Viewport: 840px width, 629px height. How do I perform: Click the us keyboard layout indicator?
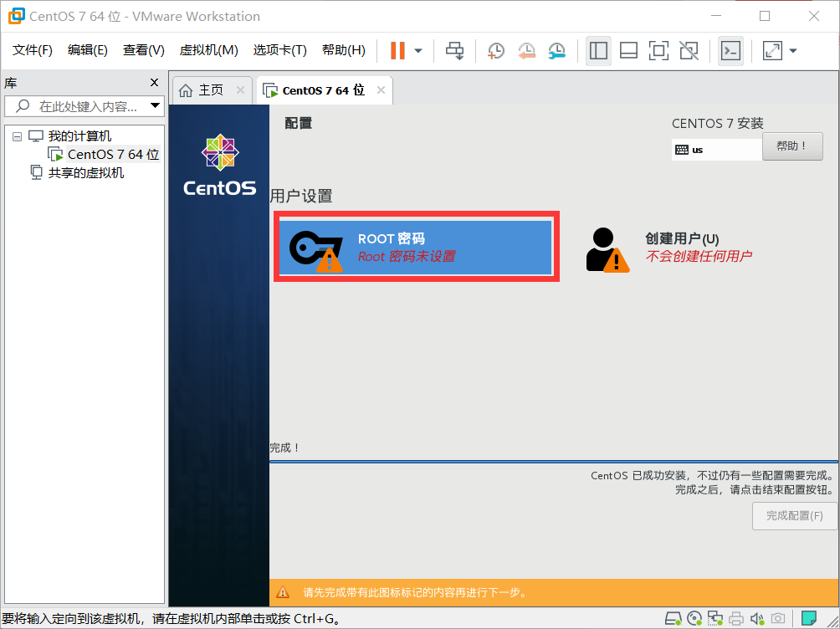(x=716, y=150)
